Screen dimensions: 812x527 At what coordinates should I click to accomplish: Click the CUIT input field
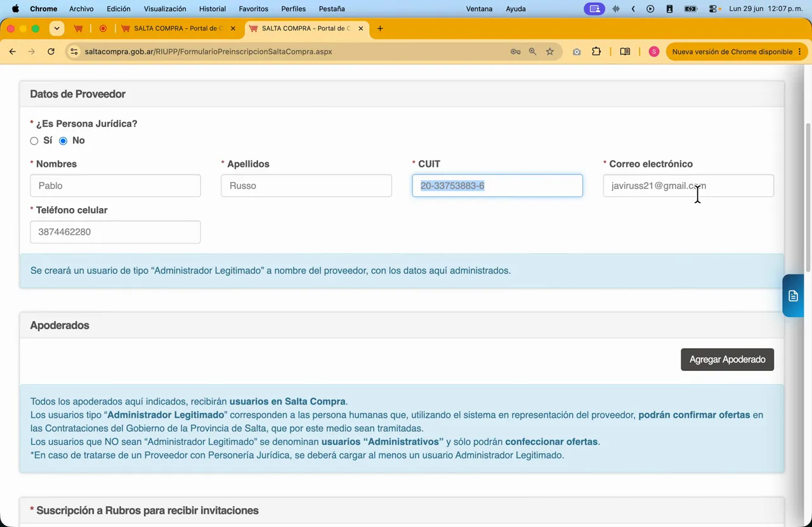497,186
